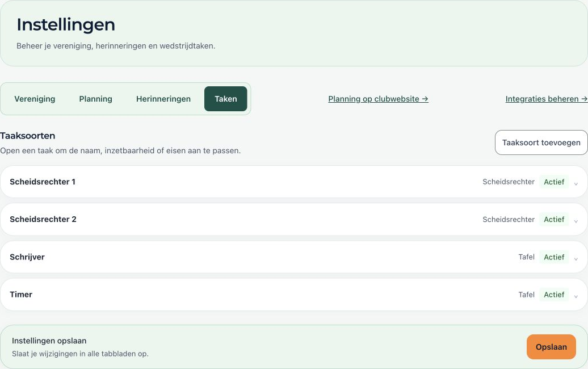Image resolution: width=588 pixels, height=369 pixels.
Task: Open the Integraties beheren link
Action: coord(547,99)
